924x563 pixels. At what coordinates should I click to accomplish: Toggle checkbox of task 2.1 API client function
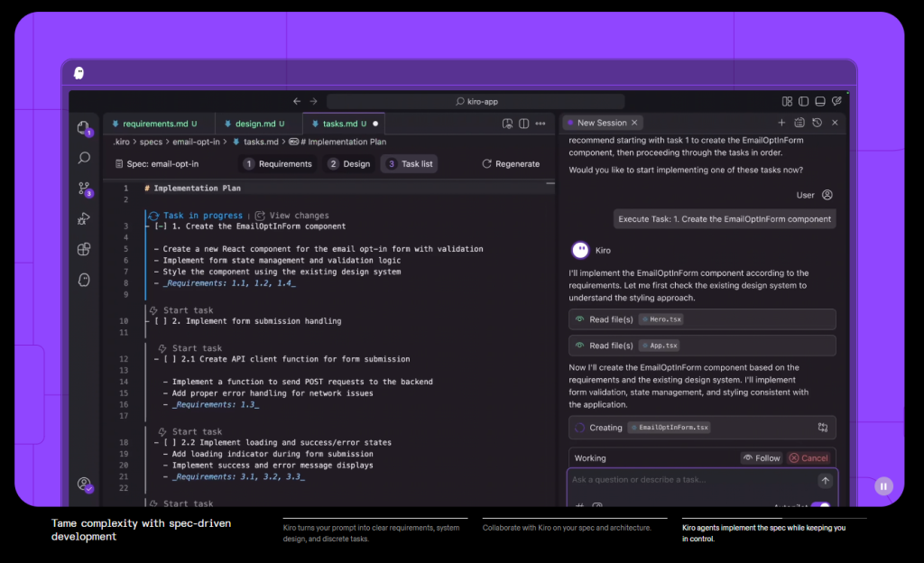[171, 359]
